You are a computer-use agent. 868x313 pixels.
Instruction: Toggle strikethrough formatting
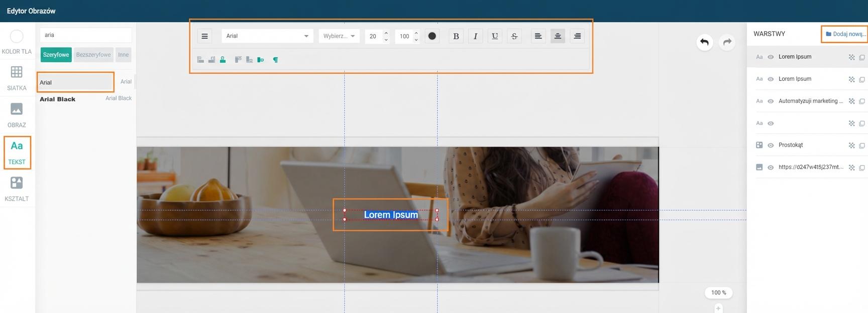coord(514,36)
